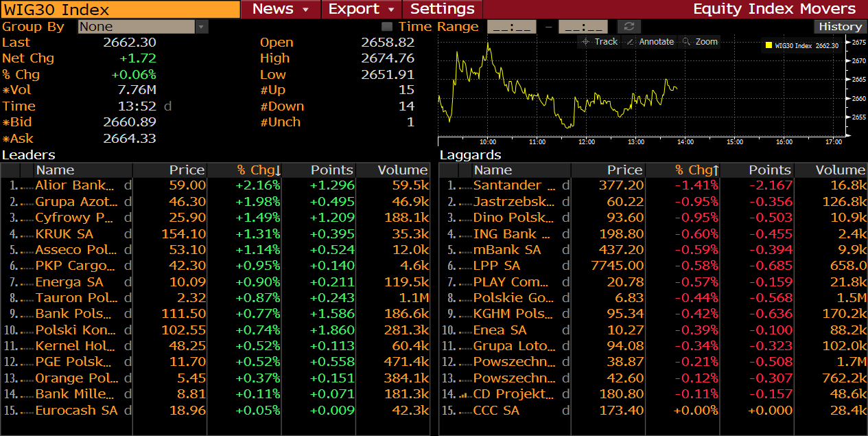Click the History button
The height and width of the screenshot is (436, 868).
click(841, 27)
